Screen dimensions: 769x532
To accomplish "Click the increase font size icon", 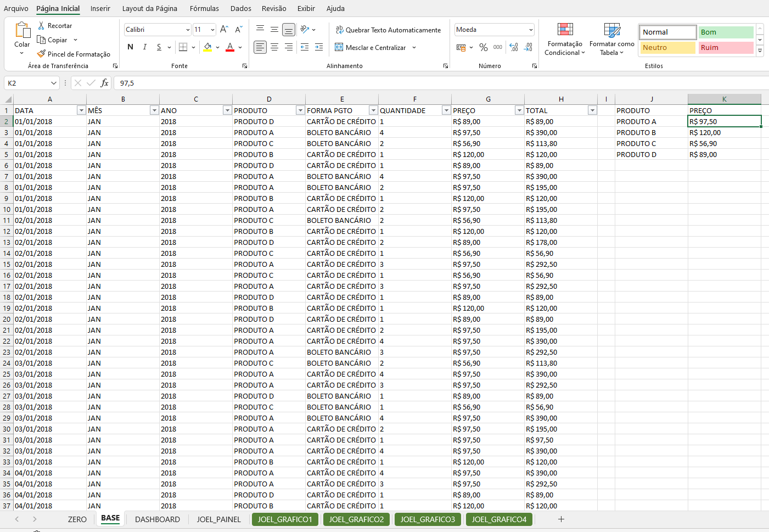I will [224, 30].
